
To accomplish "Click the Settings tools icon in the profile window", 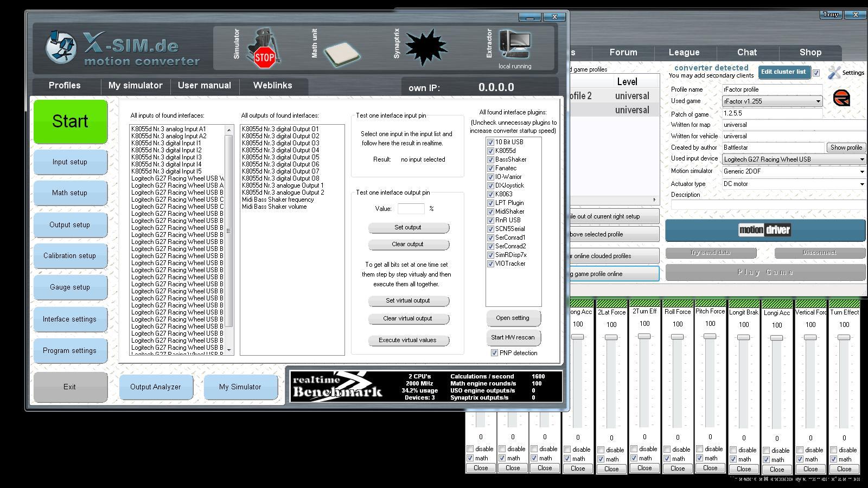I will (834, 72).
